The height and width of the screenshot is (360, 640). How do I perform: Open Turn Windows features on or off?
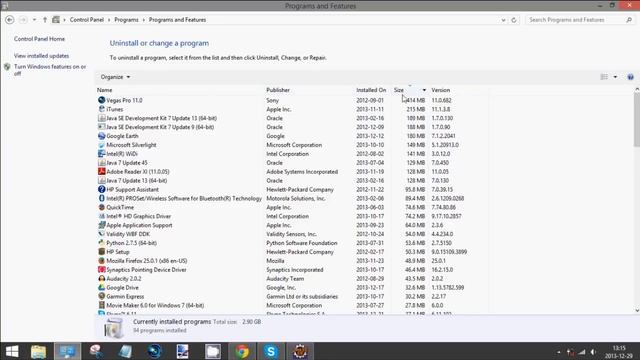pos(50,70)
